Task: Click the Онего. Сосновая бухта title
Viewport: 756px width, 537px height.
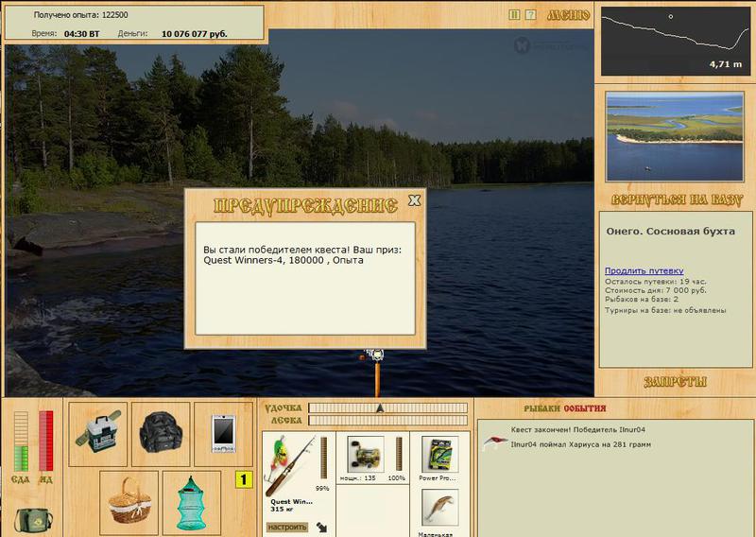Action: 670,231
